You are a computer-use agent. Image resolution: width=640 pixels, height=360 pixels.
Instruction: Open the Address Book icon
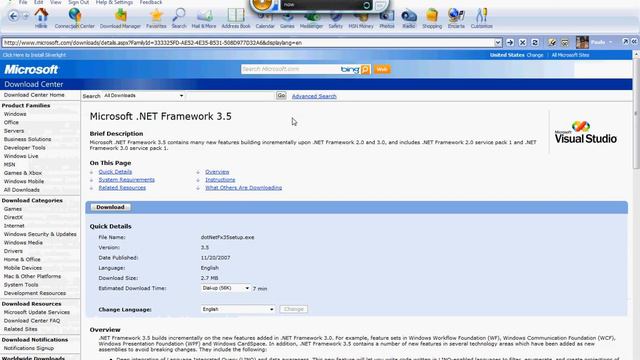pos(236,18)
